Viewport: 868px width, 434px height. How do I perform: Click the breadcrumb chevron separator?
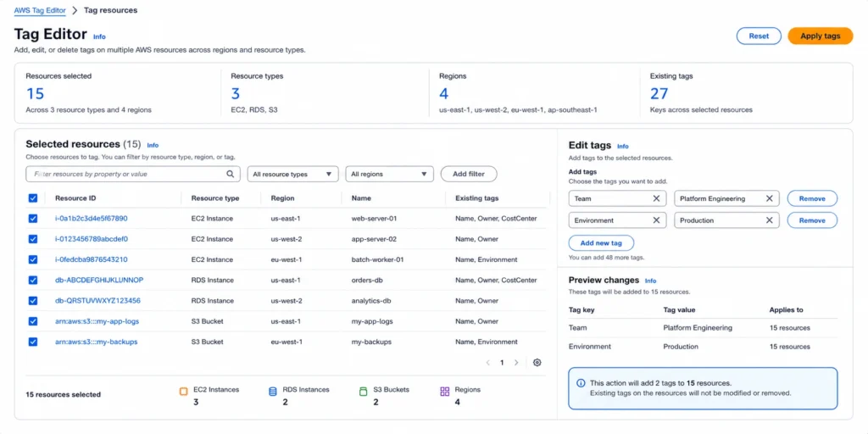pyautogui.click(x=75, y=10)
